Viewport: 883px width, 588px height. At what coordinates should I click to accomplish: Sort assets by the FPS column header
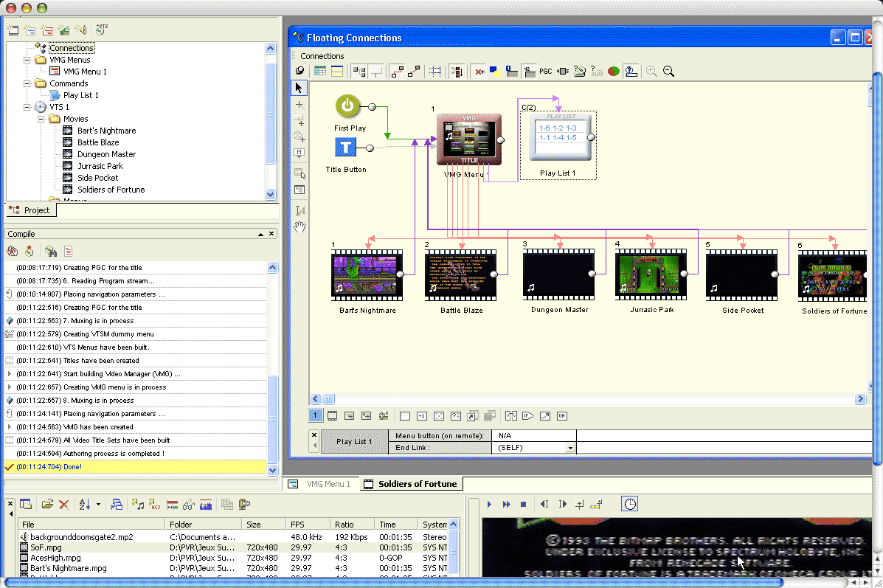pos(308,525)
